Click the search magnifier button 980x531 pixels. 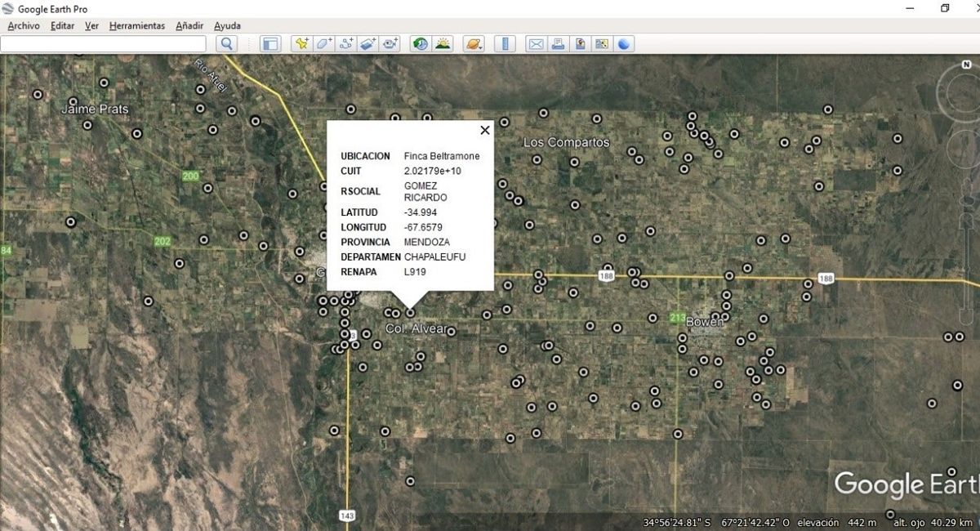tap(227, 44)
